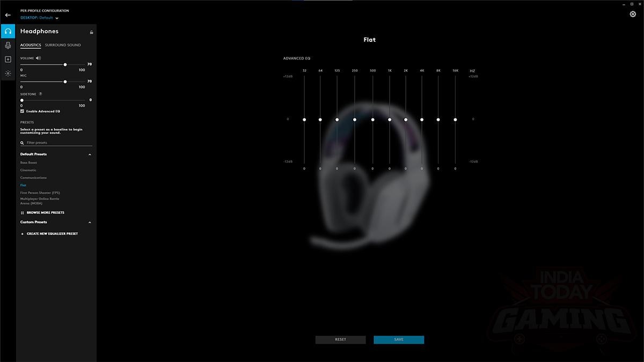The height and width of the screenshot is (362, 644).
Task: Show the Sidetone help tooltip icon
Action: (x=40, y=94)
